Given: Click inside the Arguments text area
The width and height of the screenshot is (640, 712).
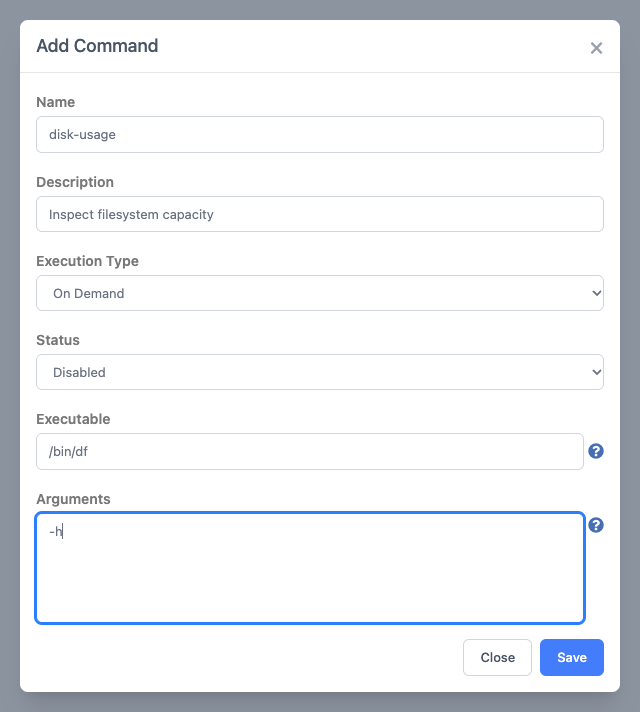Looking at the screenshot, I should (310, 568).
